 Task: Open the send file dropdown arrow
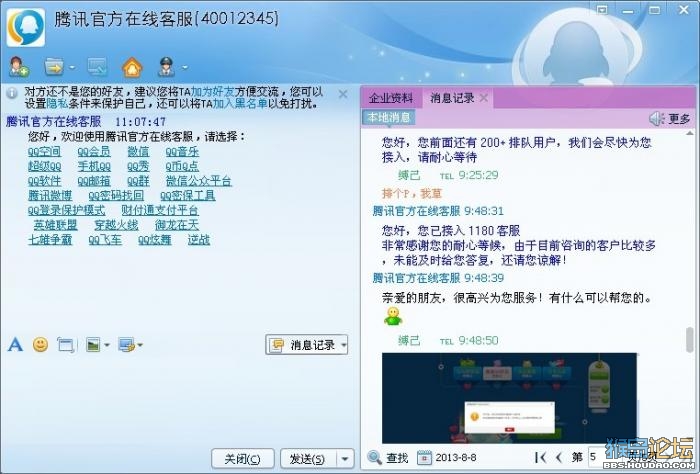tap(71, 68)
